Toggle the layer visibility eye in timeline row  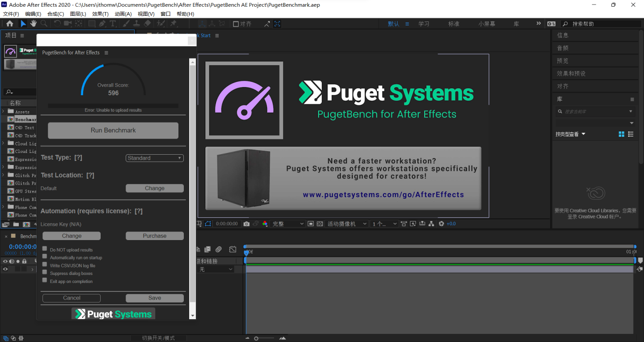[x=5, y=269]
